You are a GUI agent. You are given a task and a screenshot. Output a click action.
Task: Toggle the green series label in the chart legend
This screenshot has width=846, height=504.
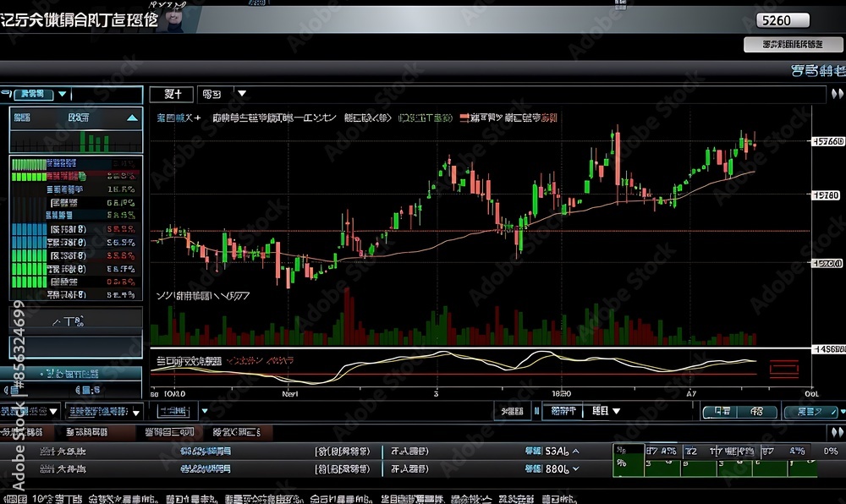point(426,118)
